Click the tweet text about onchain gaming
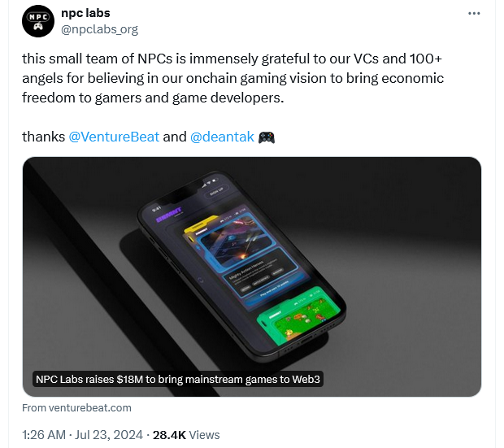This screenshot has width=504, height=448. click(x=244, y=78)
